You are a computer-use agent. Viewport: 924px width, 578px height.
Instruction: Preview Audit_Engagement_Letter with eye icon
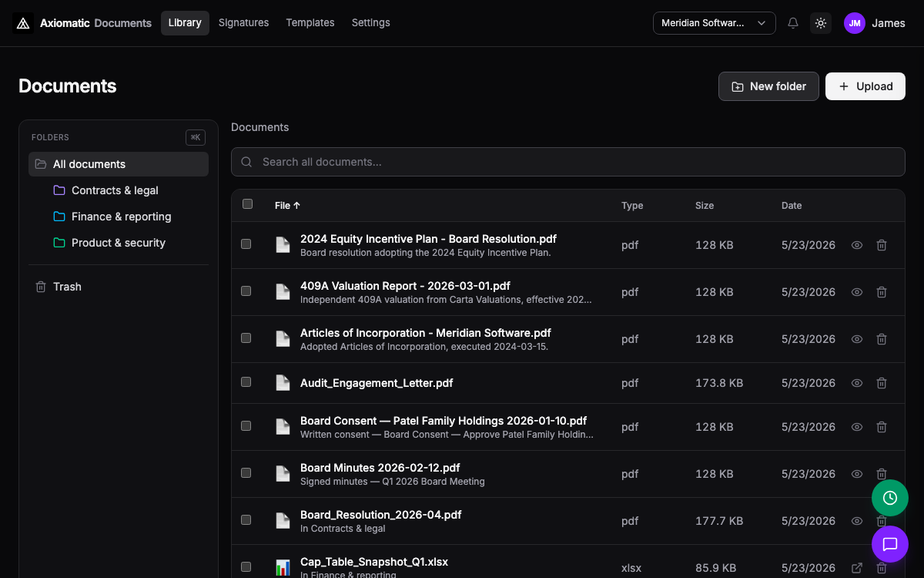[857, 383]
